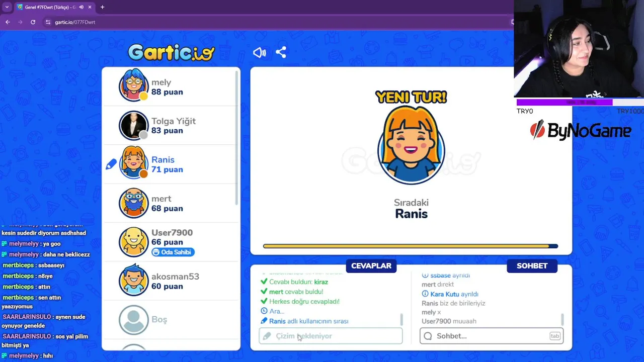This screenshot has height=362, width=644.
Task: Click the Çizim bekleniyor answer field
Action: [x=331, y=336]
